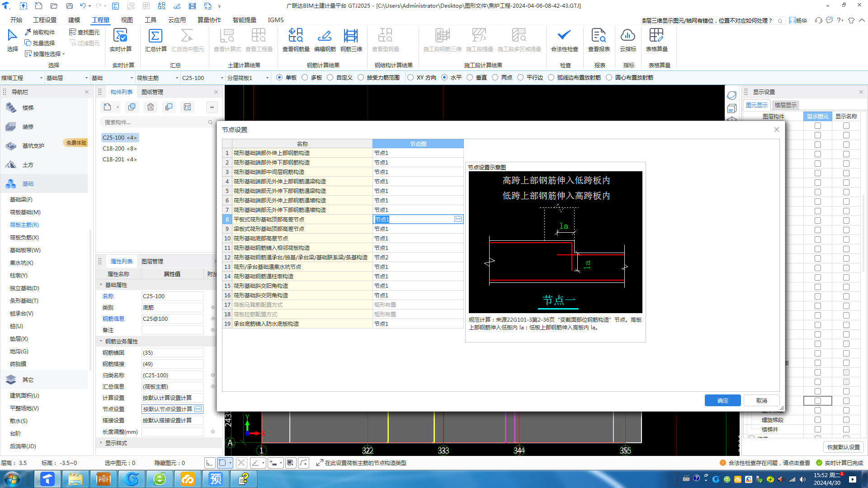The width and height of the screenshot is (868, 488).
Task: Click 取消 button in 节点设置
Action: [762, 401]
